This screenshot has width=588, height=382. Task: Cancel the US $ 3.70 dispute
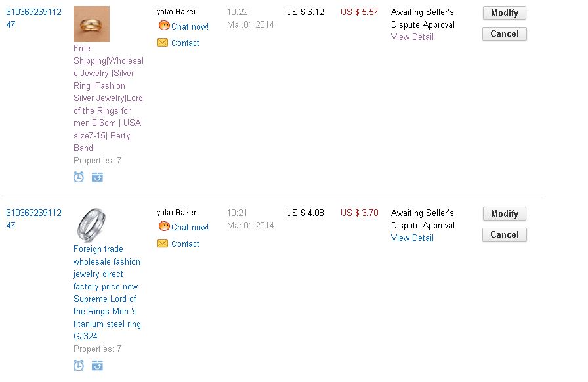pyautogui.click(x=505, y=234)
